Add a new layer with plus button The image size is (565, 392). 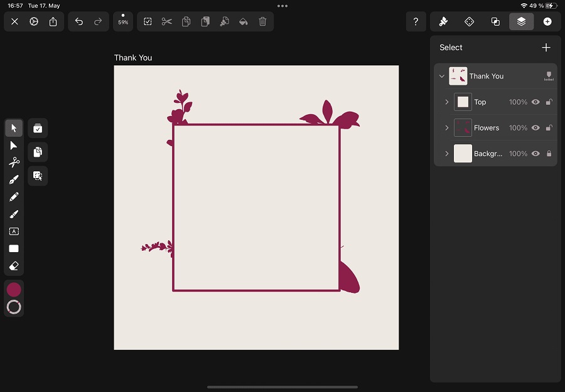pos(546,48)
